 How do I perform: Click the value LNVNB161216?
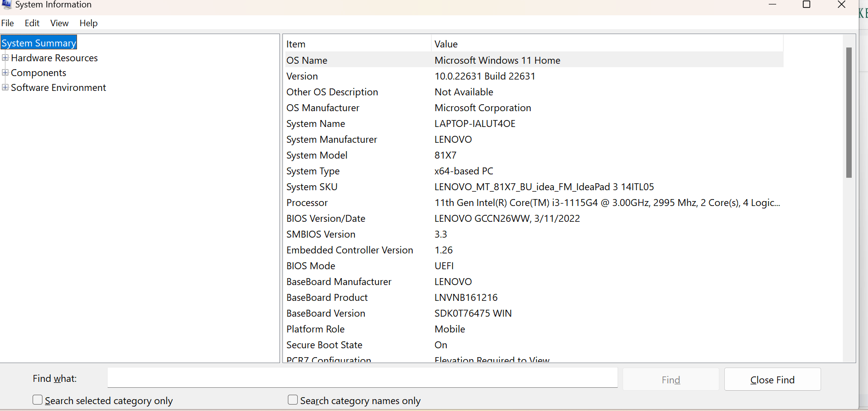tap(466, 297)
